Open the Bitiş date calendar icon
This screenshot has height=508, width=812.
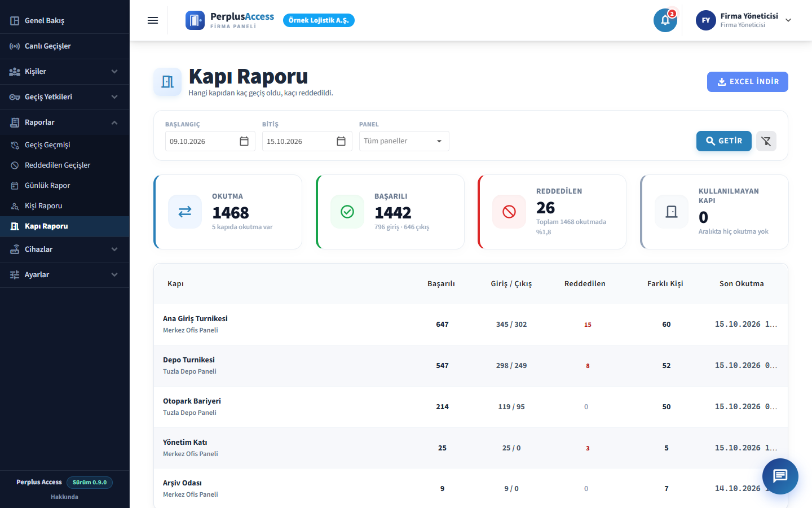click(x=341, y=141)
